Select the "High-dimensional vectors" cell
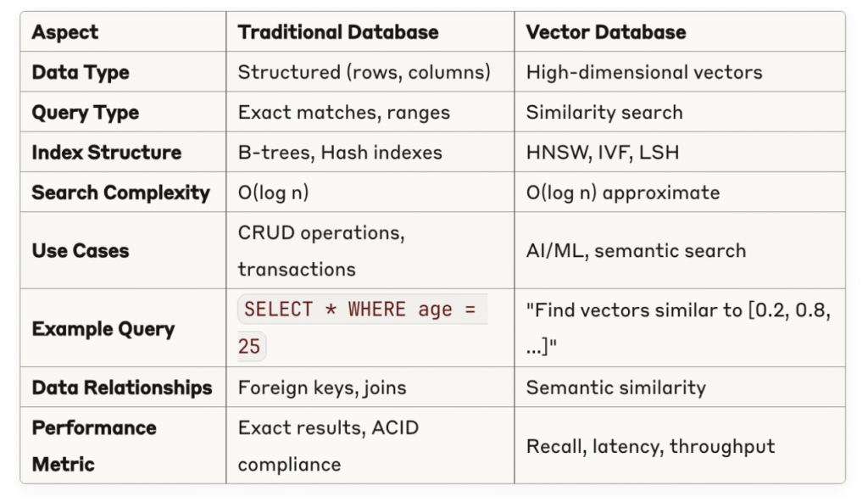This screenshot has height=502, width=868. tap(643, 72)
